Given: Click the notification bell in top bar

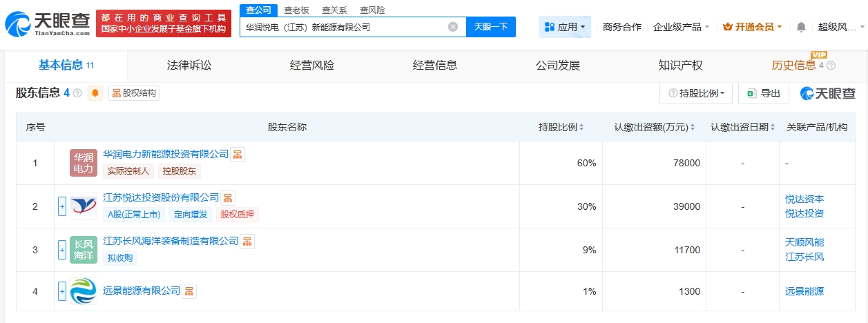Looking at the screenshot, I should [x=801, y=27].
